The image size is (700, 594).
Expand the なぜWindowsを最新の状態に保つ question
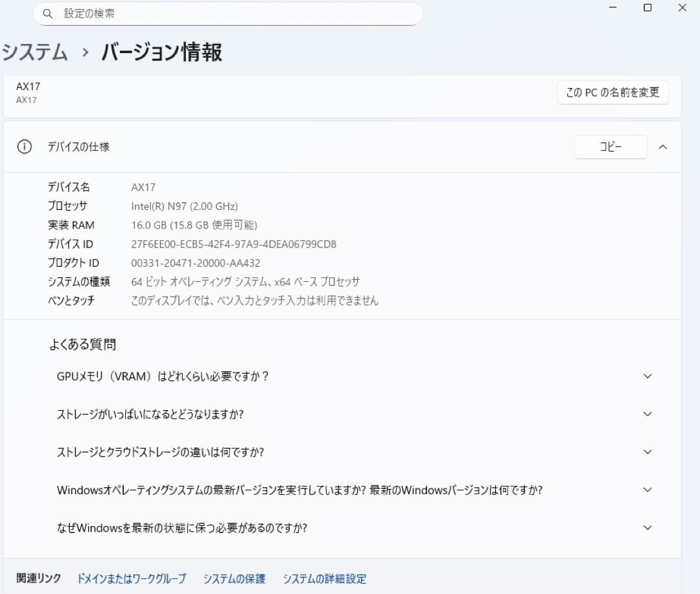[647, 527]
